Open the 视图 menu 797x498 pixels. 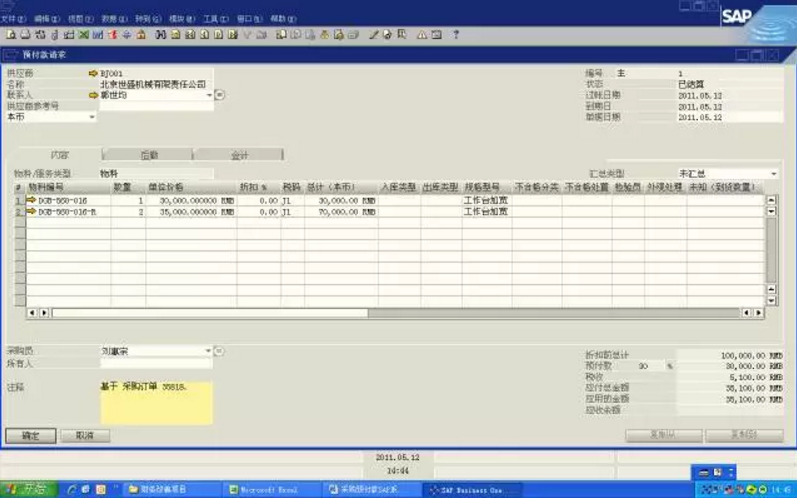[80, 19]
